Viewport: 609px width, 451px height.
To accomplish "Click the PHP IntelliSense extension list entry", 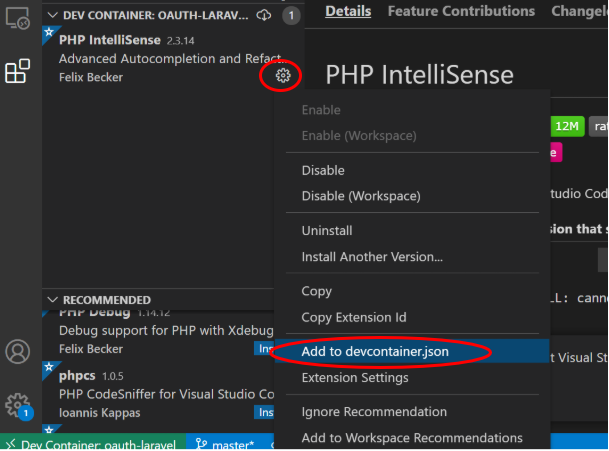I will (x=173, y=59).
